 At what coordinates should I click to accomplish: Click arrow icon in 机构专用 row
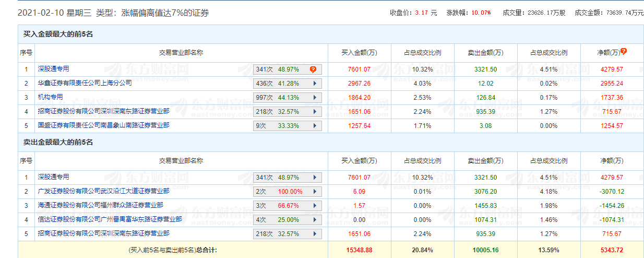point(314,98)
